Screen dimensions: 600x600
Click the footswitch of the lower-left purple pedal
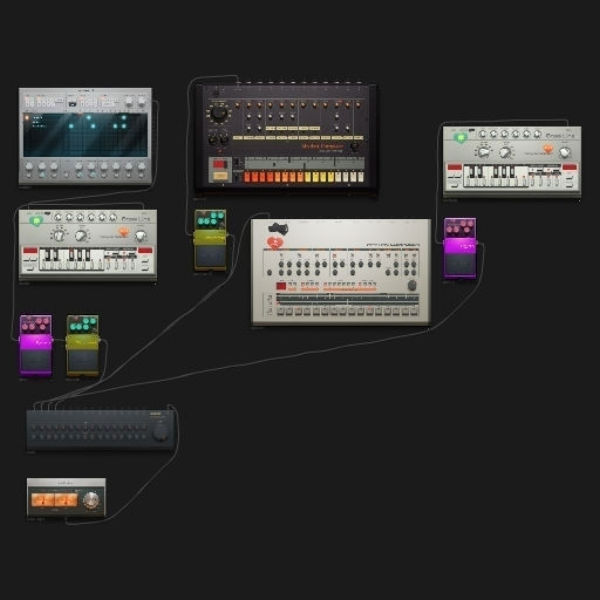coord(36,361)
